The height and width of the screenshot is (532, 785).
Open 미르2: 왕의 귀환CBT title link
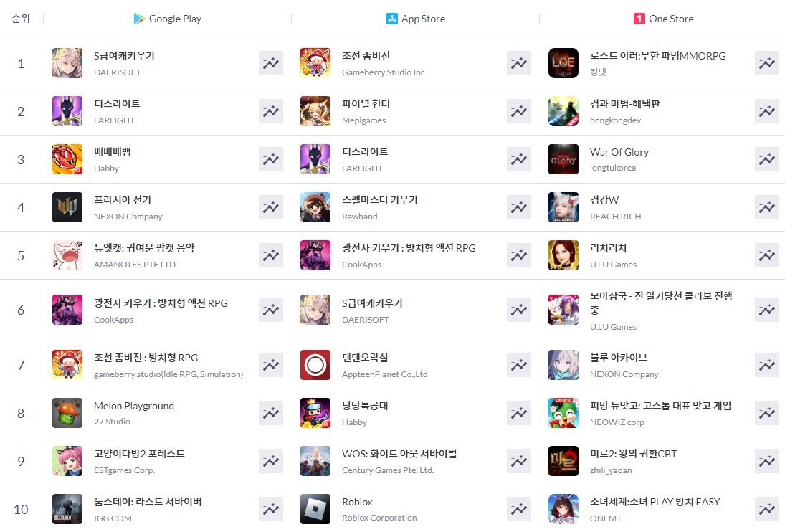[633, 453]
